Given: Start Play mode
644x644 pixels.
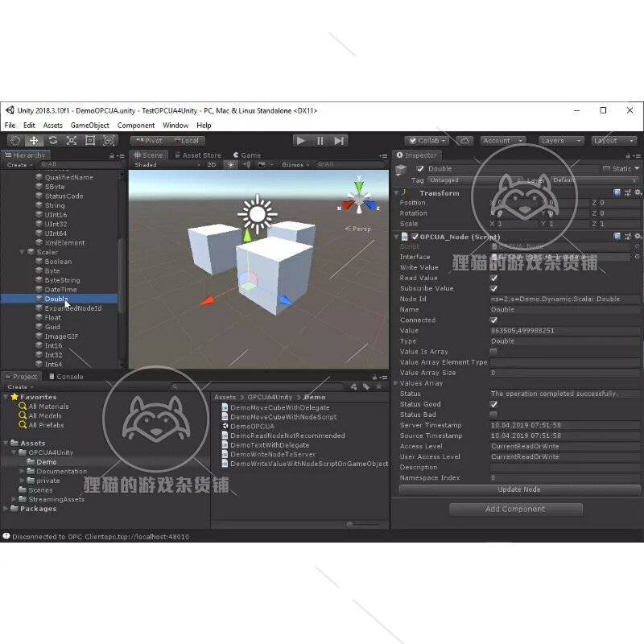Looking at the screenshot, I should 300,141.
